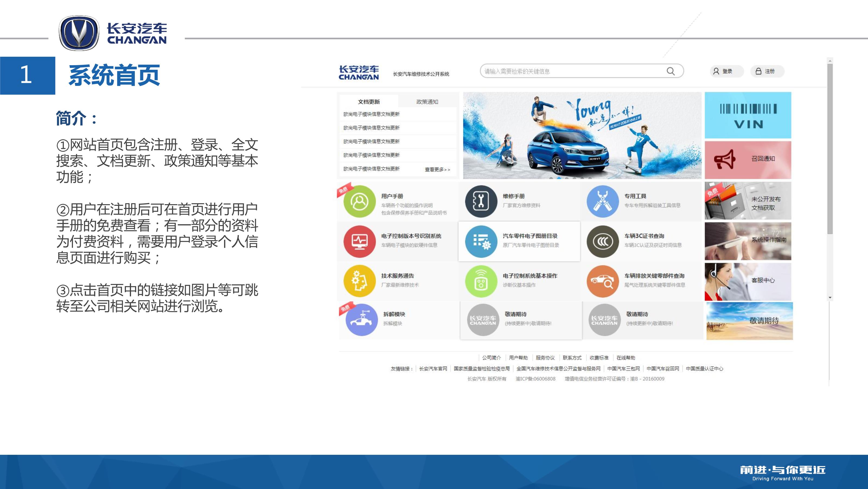Open the red 电子控制版本号识别系统 monitor icon
Viewport: 868px width, 489px height.
pos(359,241)
